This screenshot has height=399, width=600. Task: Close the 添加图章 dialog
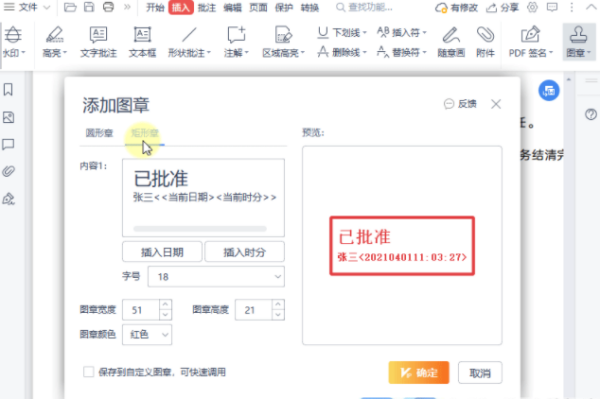point(496,104)
